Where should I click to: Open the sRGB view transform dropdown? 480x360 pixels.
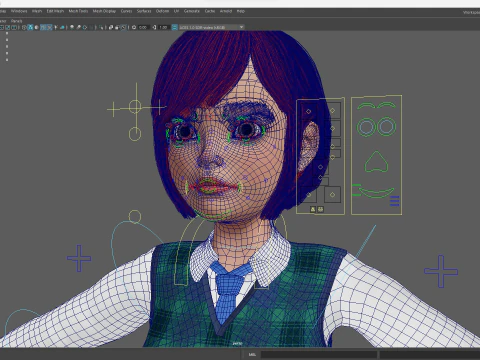(212, 27)
